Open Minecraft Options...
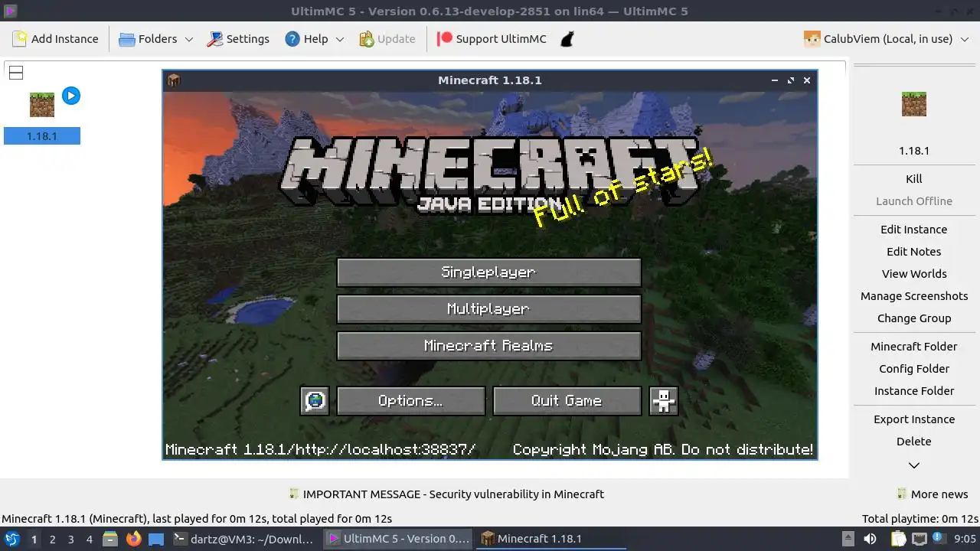This screenshot has width=980, height=551. pos(410,401)
